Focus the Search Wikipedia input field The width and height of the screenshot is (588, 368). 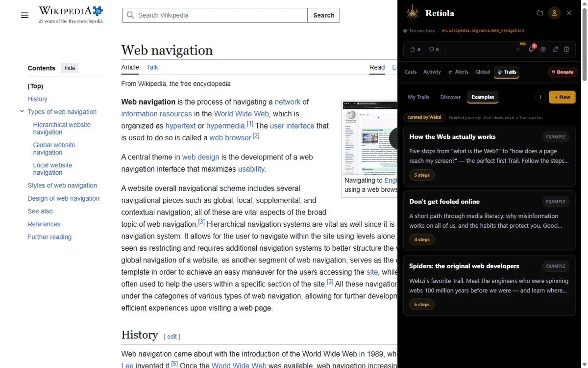(215, 15)
